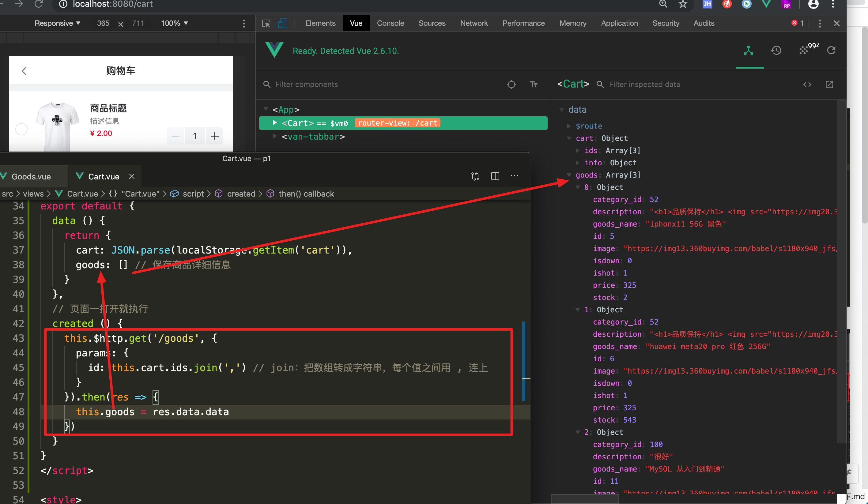
Task: Click the browser reload icon
Action: click(x=39, y=4)
